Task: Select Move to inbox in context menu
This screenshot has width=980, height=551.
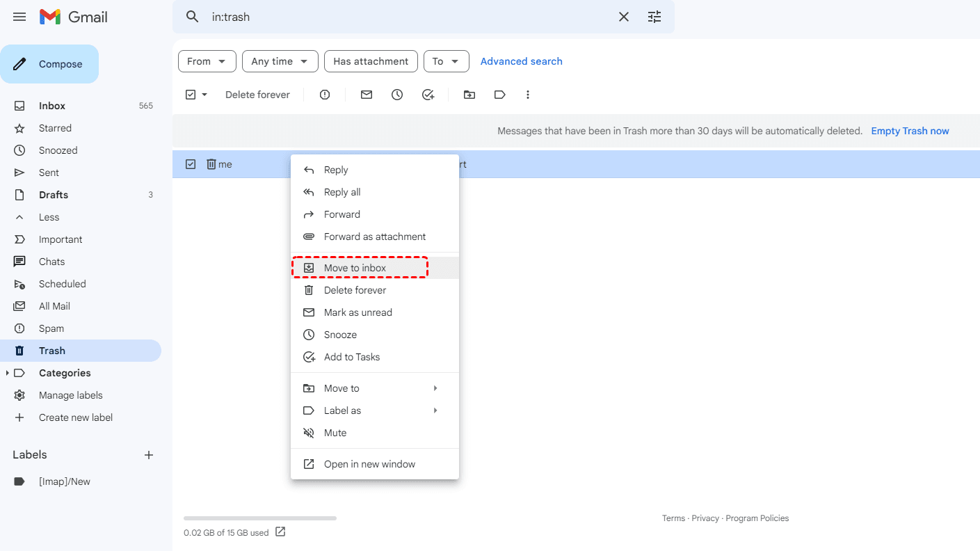Action: point(355,268)
